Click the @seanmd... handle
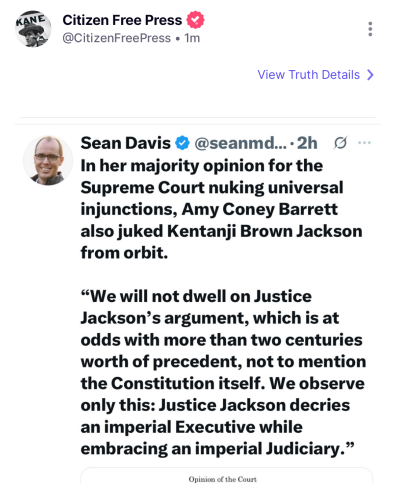This screenshot has width=396, height=500. pyautogui.click(x=241, y=143)
